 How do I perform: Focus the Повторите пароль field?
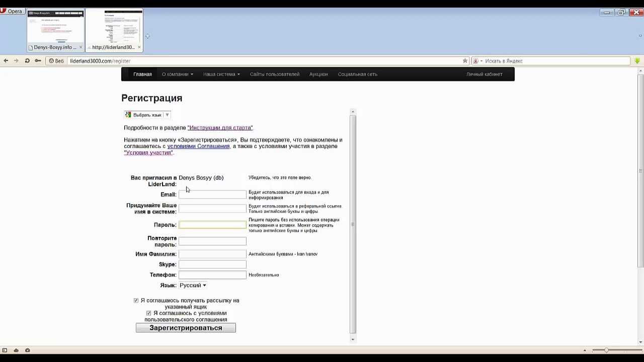pyautogui.click(x=212, y=241)
